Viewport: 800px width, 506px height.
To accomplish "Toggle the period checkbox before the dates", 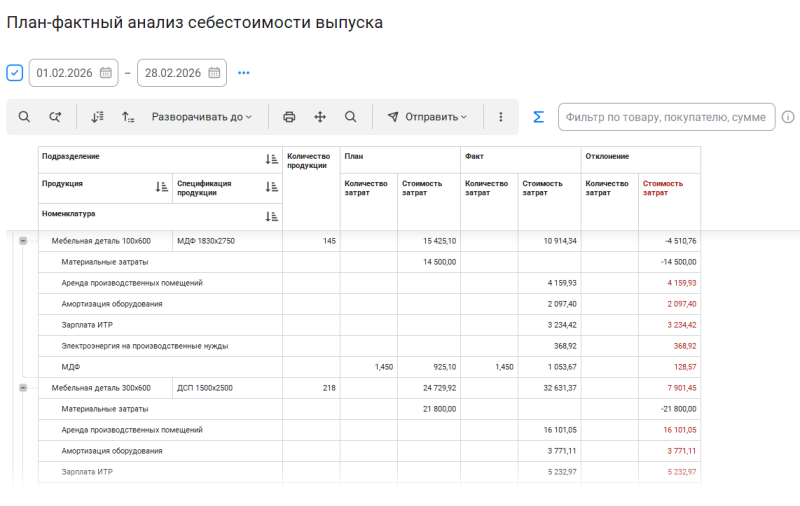I will (x=15, y=73).
